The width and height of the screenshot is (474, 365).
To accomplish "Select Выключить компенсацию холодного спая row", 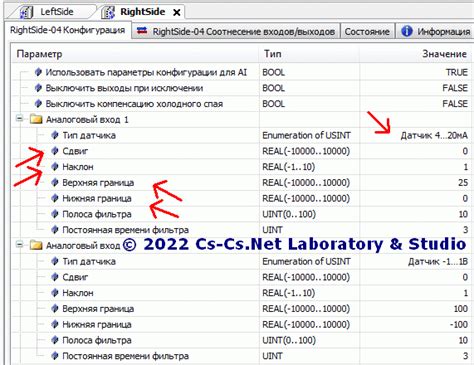I will point(134,104).
